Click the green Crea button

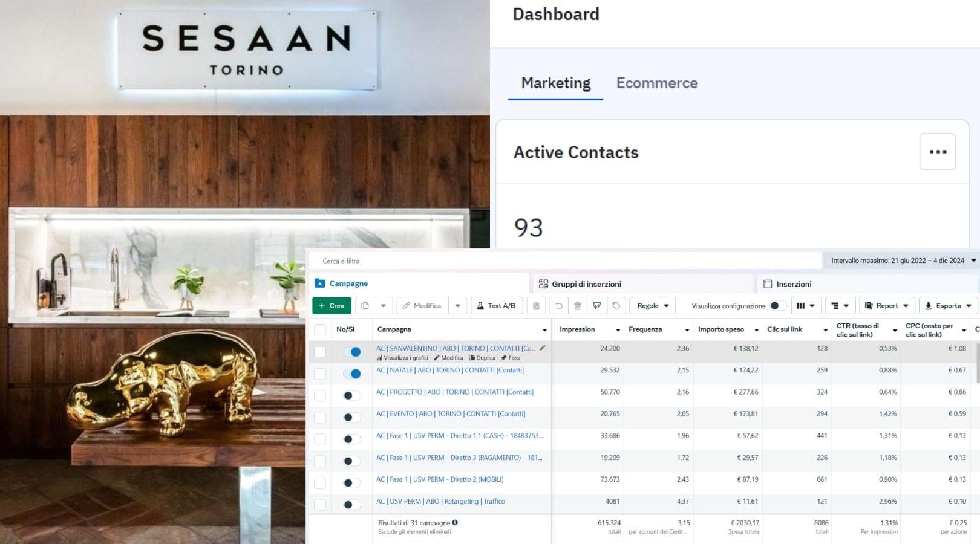(332, 306)
